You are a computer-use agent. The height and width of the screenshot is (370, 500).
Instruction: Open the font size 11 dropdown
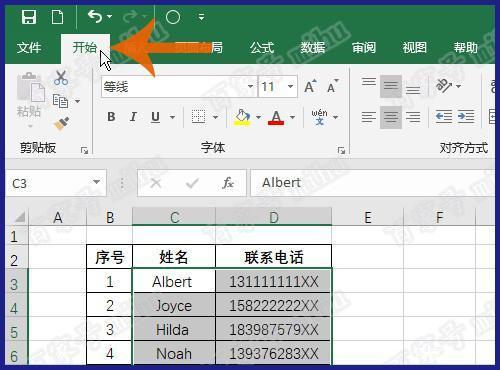click(290, 87)
